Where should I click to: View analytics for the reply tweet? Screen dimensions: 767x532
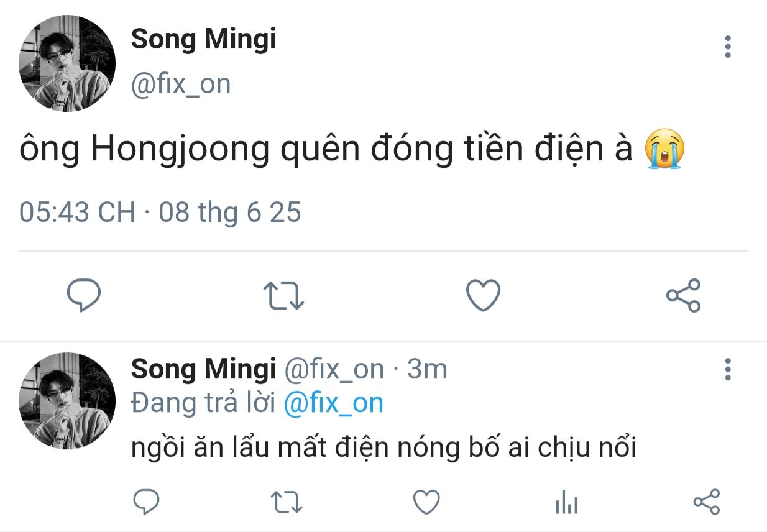(566, 502)
